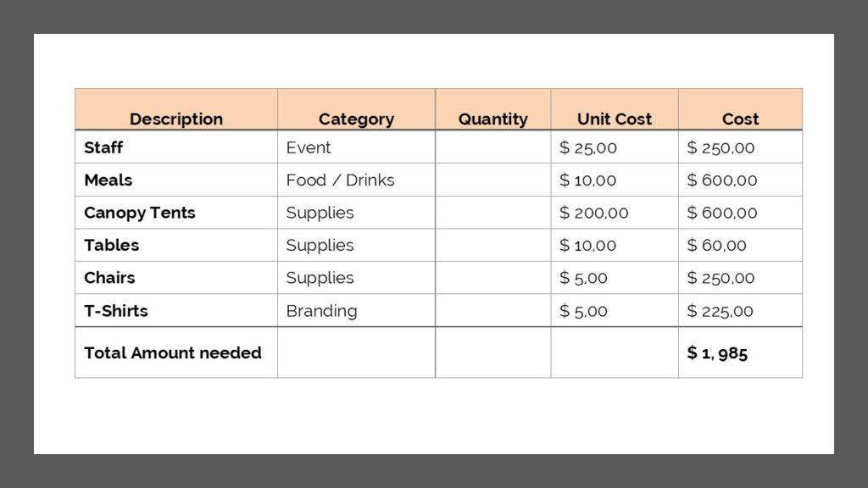Select the Description column header
Image resolution: width=868 pixels, height=488 pixels.
click(x=176, y=109)
